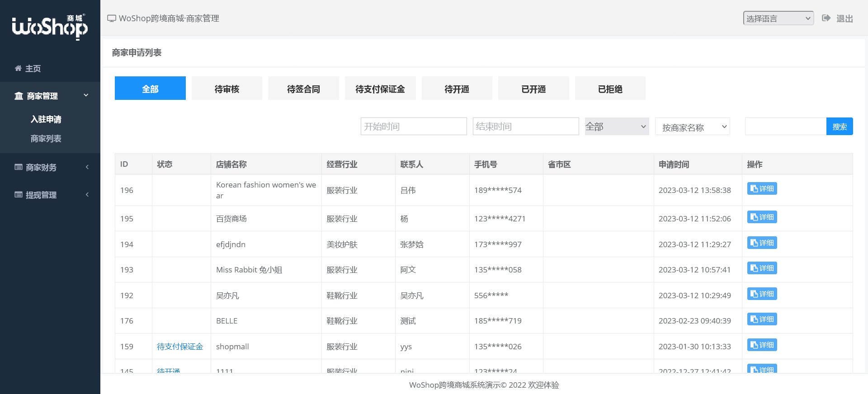Collapse the 商家管理 menu chevron

pyautogui.click(x=86, y=95)
